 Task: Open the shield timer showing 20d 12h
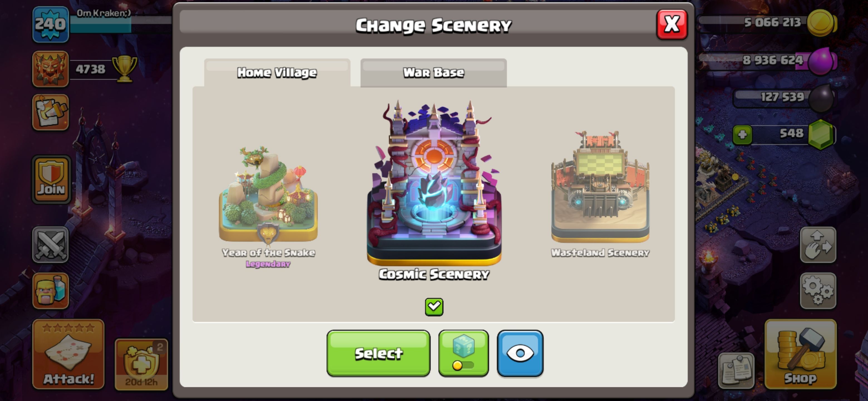coord(141,364)
